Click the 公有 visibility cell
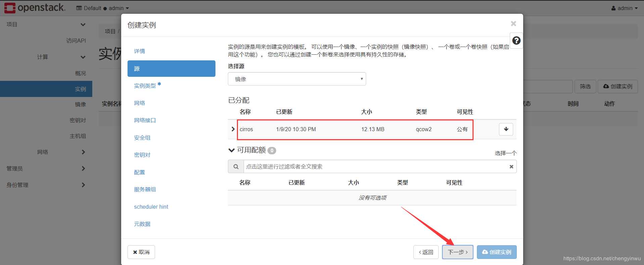644x265 pixels. [462, 129]
